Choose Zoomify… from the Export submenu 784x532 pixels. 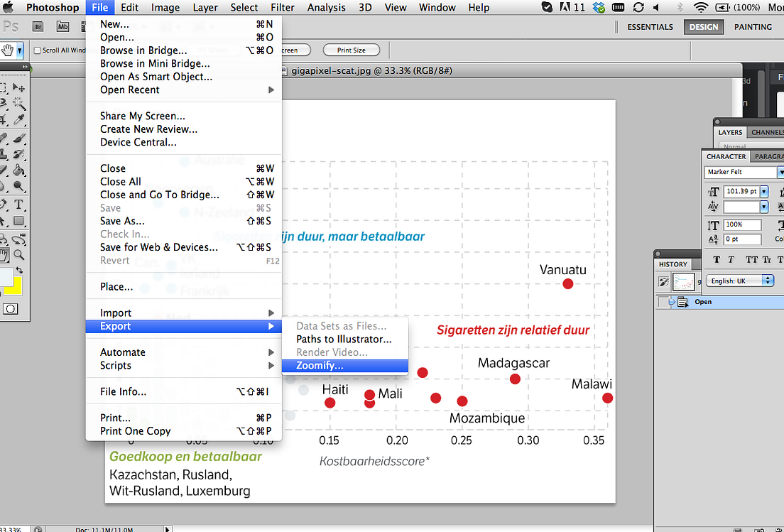pos(345,366)
